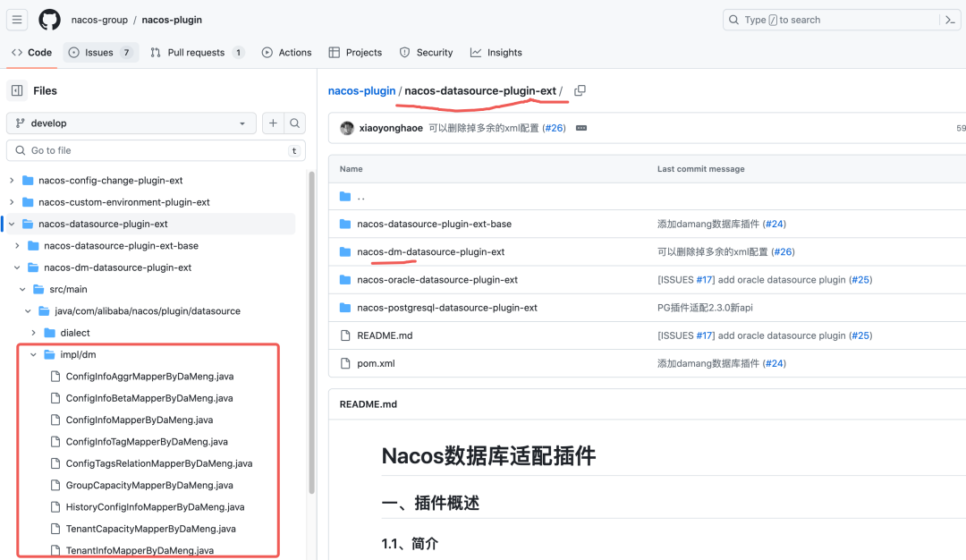Screen dimensions: 966x560
Task: Click xiaoyonghaoe's avatar image
Action: 347,129
